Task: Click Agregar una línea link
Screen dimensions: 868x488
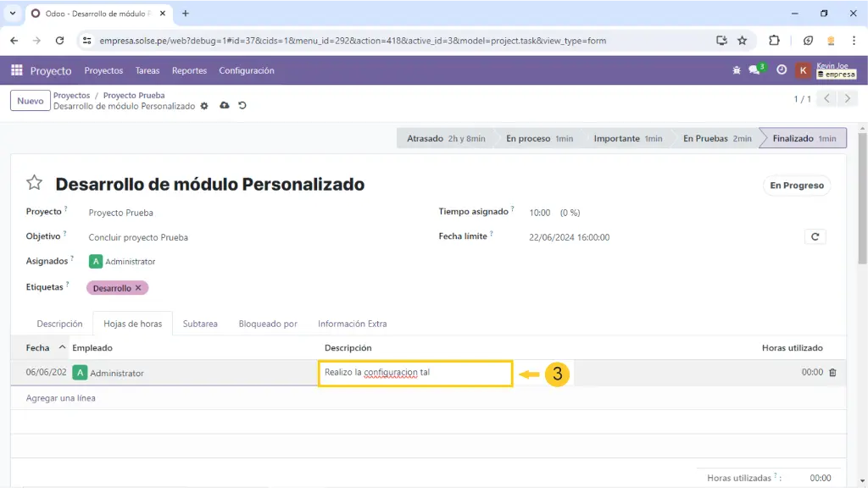Action: [x=61, y=397]
